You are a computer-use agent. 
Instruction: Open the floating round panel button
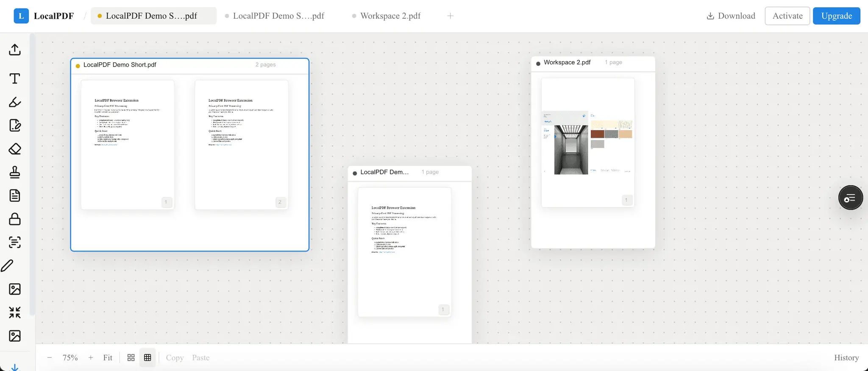pos(850,198)
